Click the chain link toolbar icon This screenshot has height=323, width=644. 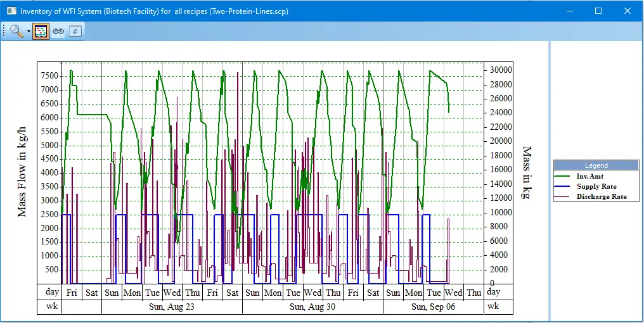pos(58,31)
